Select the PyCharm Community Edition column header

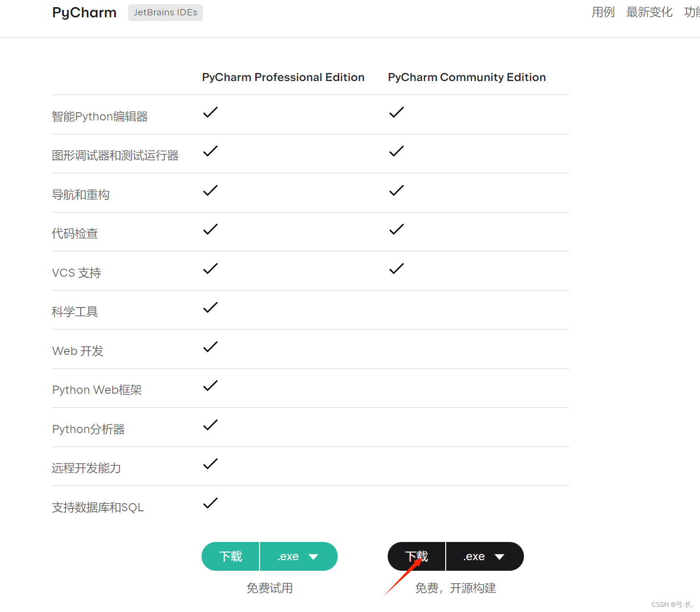click(x=467, y=77)
